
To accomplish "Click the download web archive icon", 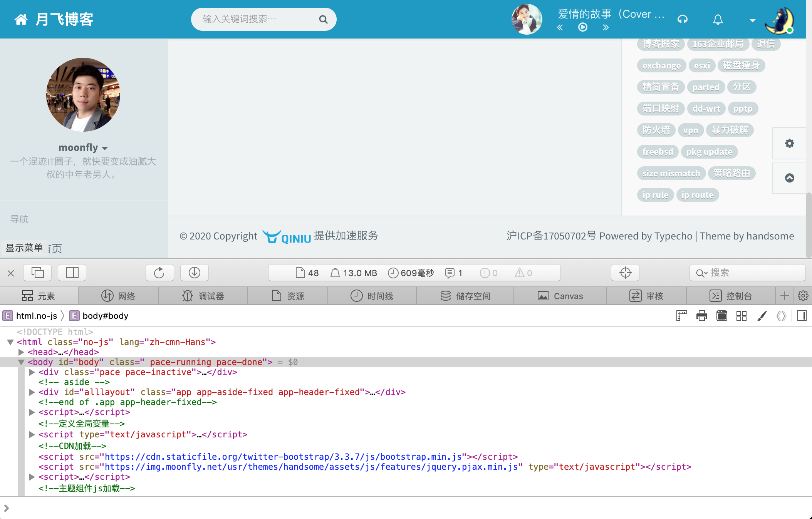I will tap(195, 273).
